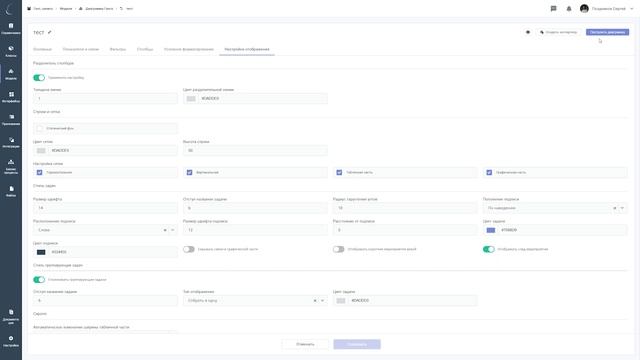Open the Справочники section in sidebar
The image size is (640, 360).
coord(11,28)
